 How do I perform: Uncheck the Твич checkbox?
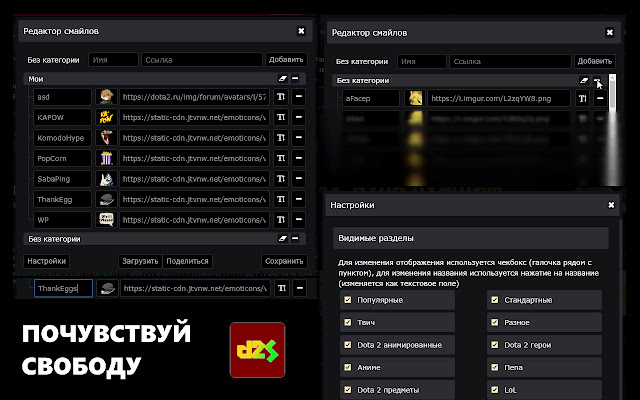point(348,322)
